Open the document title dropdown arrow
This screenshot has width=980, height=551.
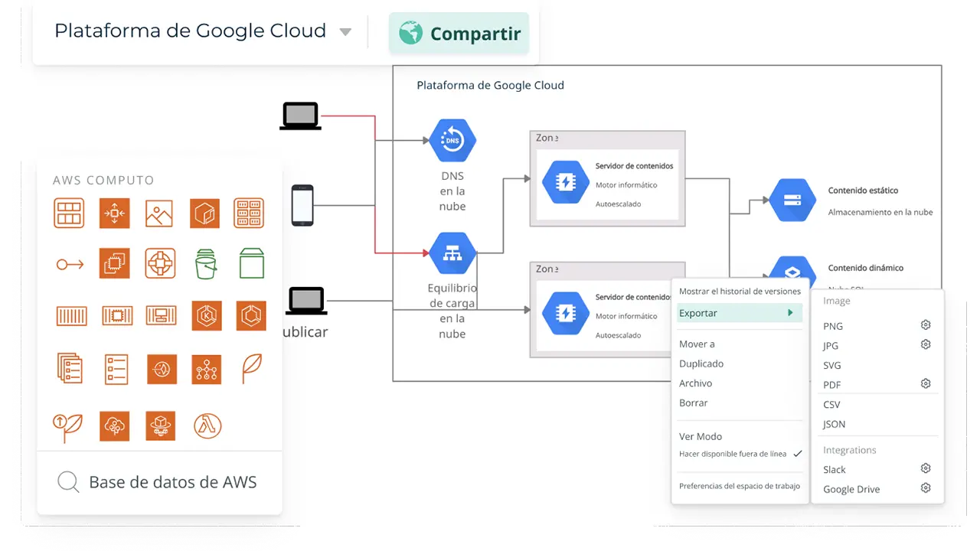[x=345, y=32]
